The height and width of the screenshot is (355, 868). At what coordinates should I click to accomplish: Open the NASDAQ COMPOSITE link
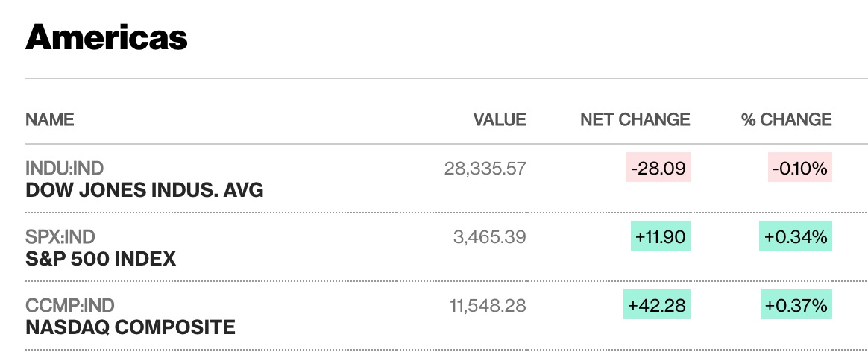click(x=130, y=327)
